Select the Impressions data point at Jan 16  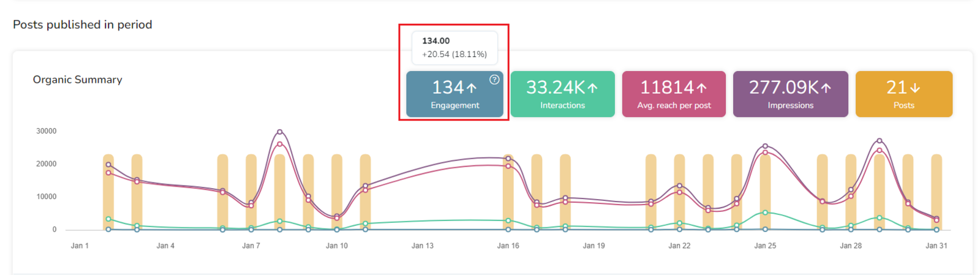(508, 159)
